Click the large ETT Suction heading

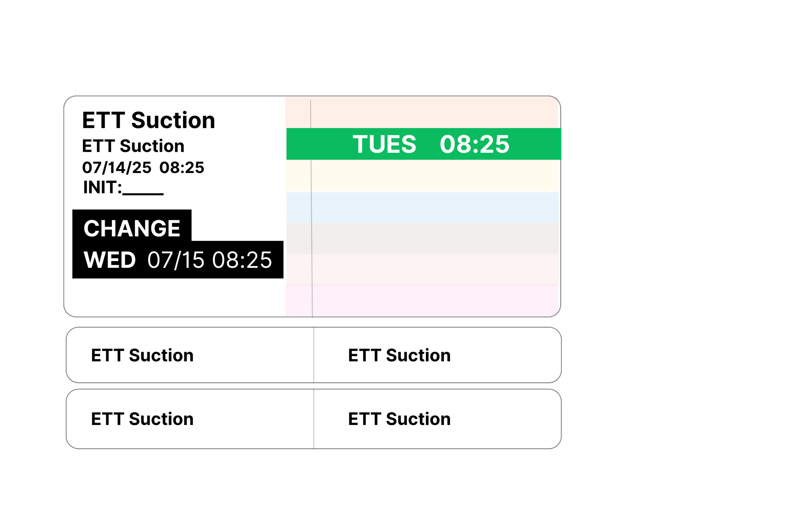[148, 120]
